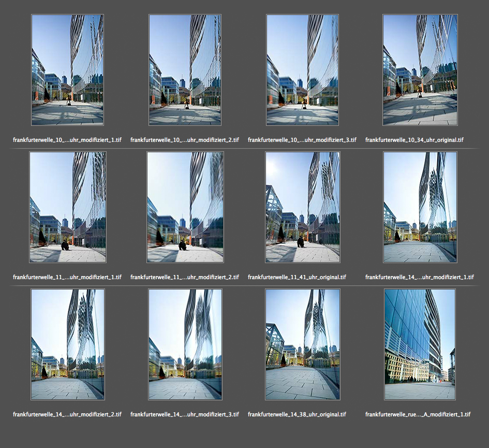Select filename text of frankfurterwelle_11 modifiziert_2.tif
Image resolution: width=489 pixels, height=448 pixels.
[x=185, y=277]
